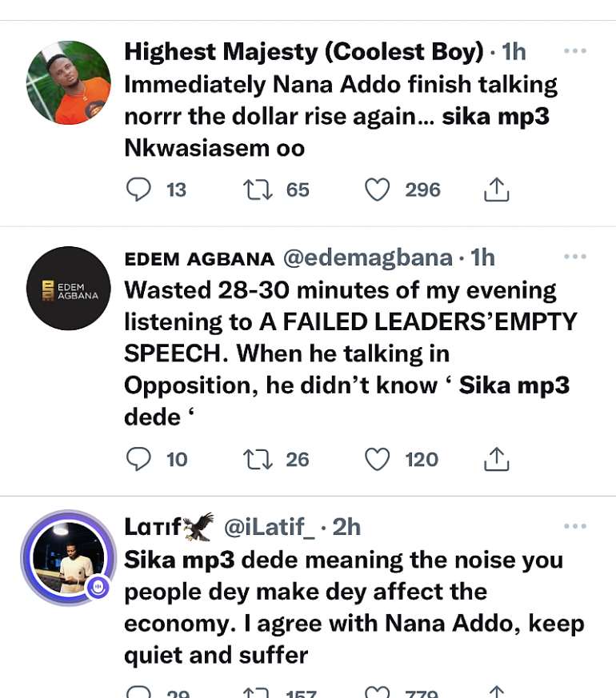Open more options on Edem Agbana's tweet
Viewport: 616px width, 698px height.
click(x=575, y=257)
